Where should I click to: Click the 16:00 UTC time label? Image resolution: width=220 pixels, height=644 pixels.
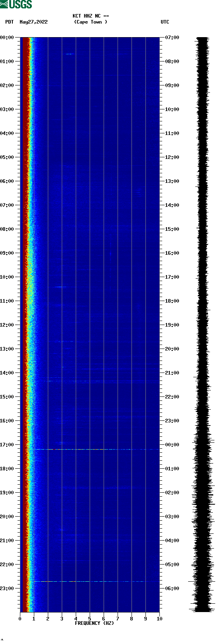point(172,253)
